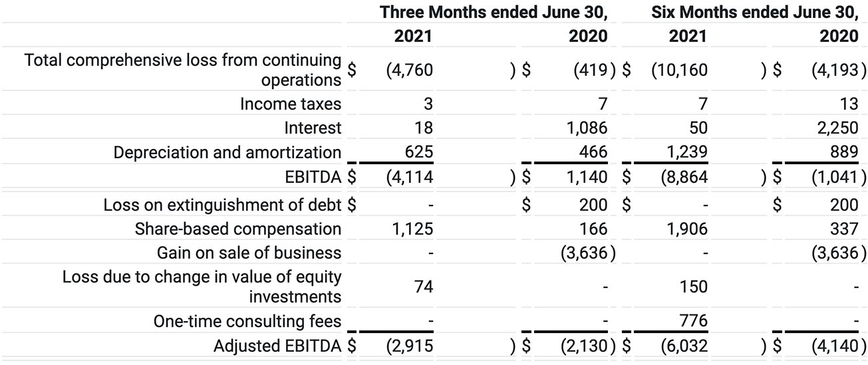Click the "Depreciation and amortization" row label
868x365 pixels.
point(227,152)
